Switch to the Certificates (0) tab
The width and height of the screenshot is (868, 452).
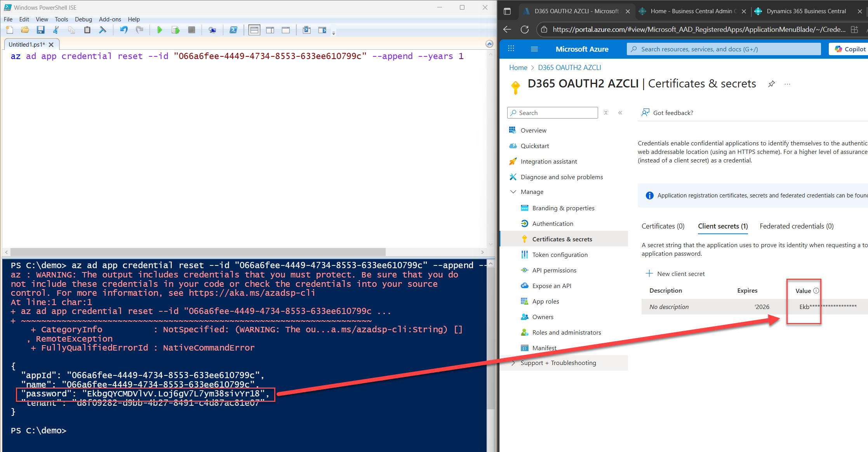click(x=663, y=226)
